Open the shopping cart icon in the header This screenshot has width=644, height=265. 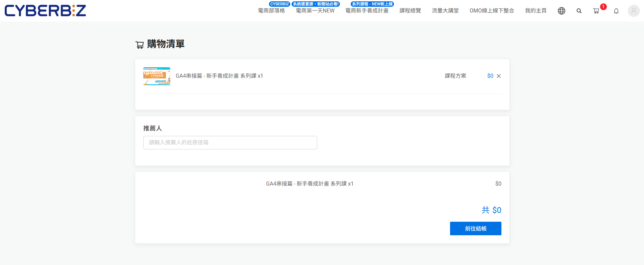pyautogui.click(x=596, y=11)
